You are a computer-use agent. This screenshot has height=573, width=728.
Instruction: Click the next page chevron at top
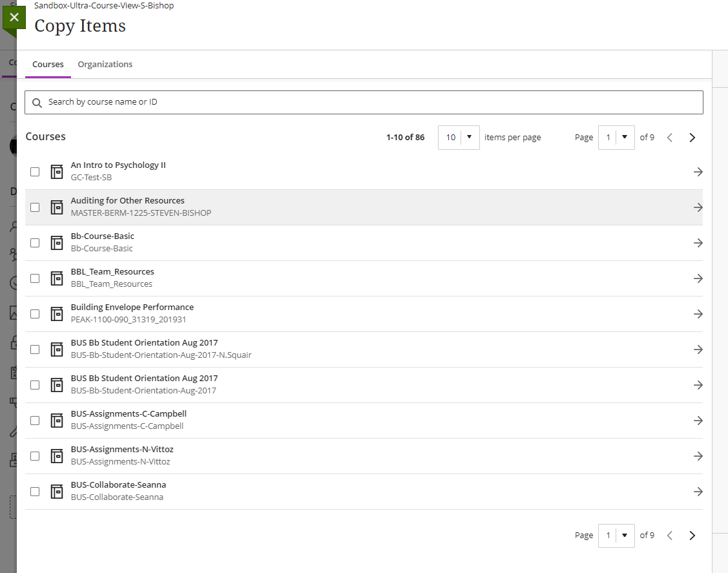[692, 137]
